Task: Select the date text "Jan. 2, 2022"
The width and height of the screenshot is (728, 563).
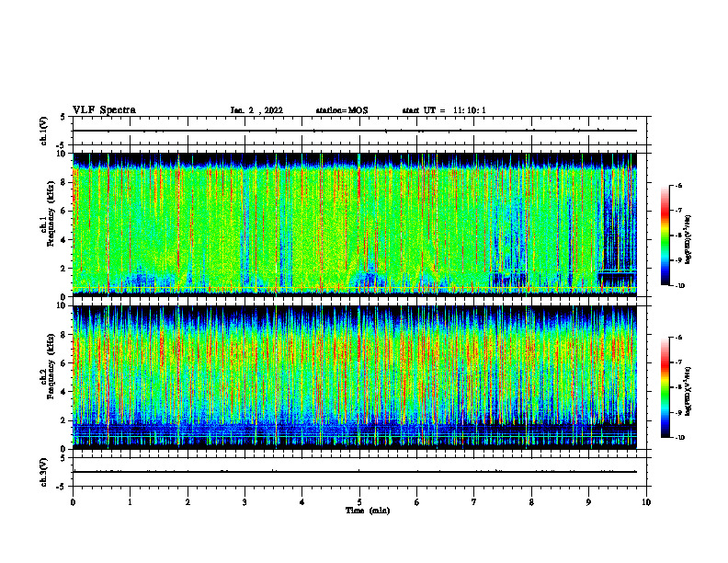Action: tap(256, 110)
